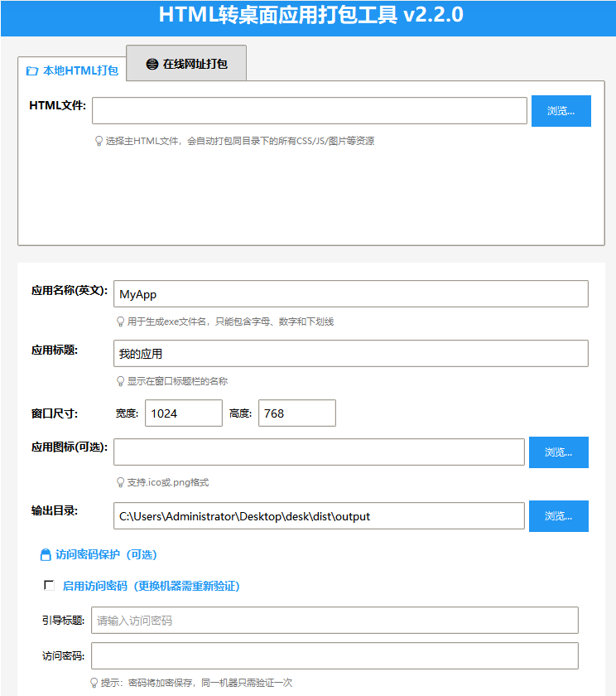Click the 高度 field showing 768

tap(296, 413)
